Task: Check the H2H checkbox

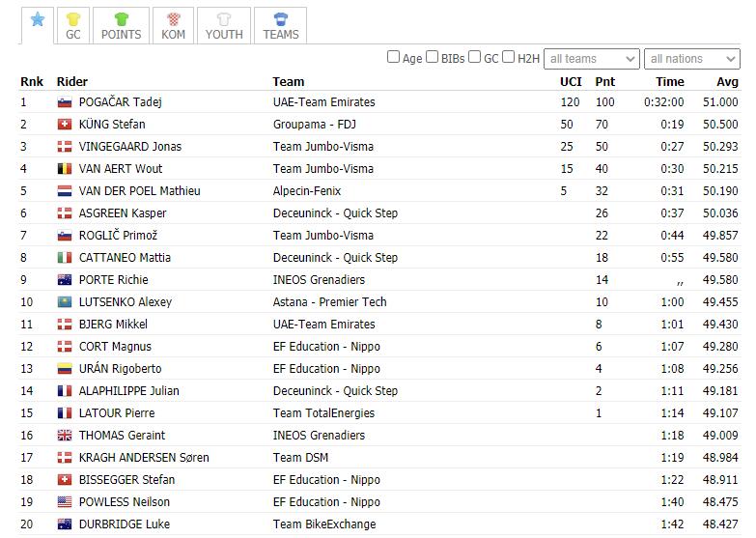Action: (509, 57)
